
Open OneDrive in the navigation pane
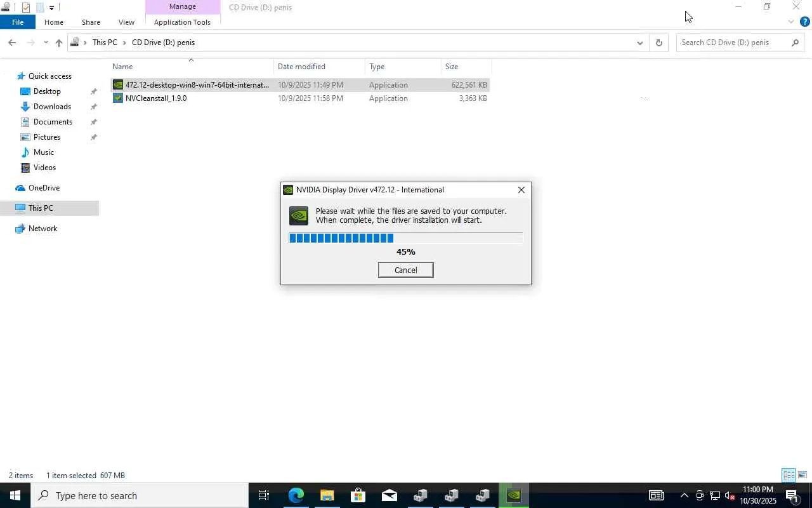(44, 188)
